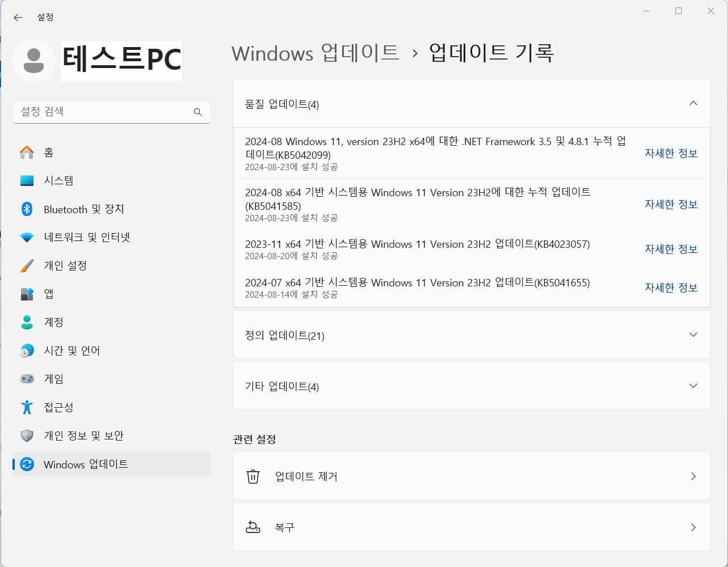Image resolution: width=728 pixels, height=567 pixels.
Task: Open 자세한 정보 for KB5041655
Action: coord(671,287)
